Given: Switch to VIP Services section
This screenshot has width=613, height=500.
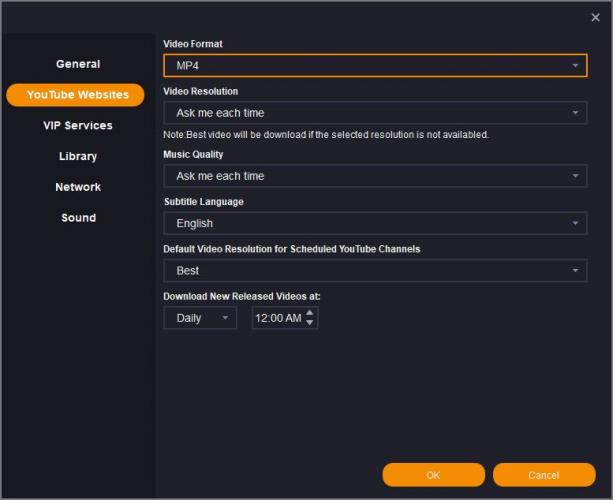Looking at the screenshot, I should 78,126.
